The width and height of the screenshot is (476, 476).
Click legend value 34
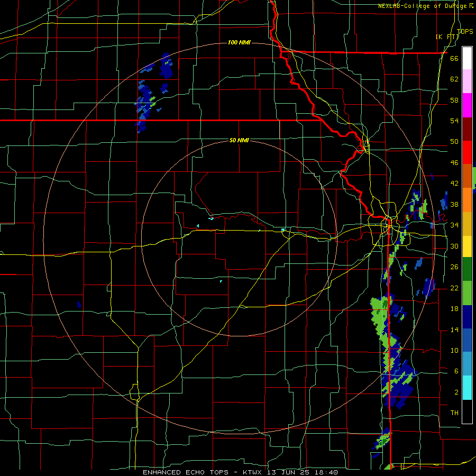[x=454, y=225]
